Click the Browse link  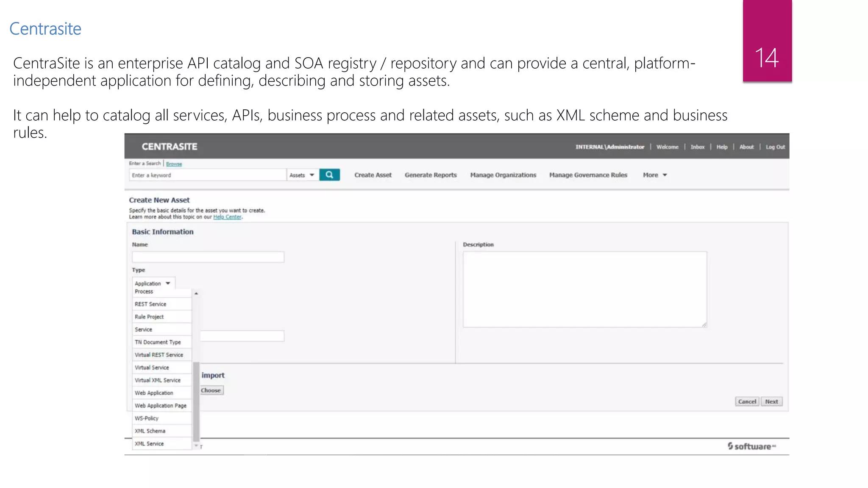(174, 164)
